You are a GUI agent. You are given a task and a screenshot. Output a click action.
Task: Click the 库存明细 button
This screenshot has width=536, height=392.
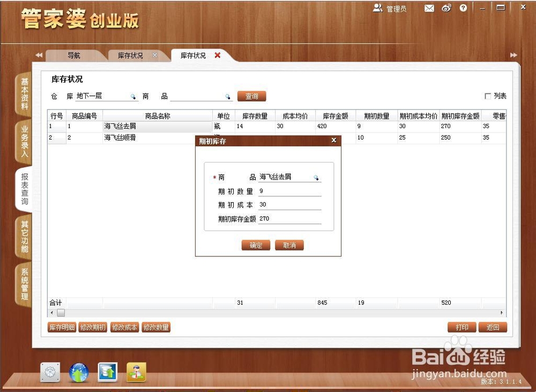(62, 327)
